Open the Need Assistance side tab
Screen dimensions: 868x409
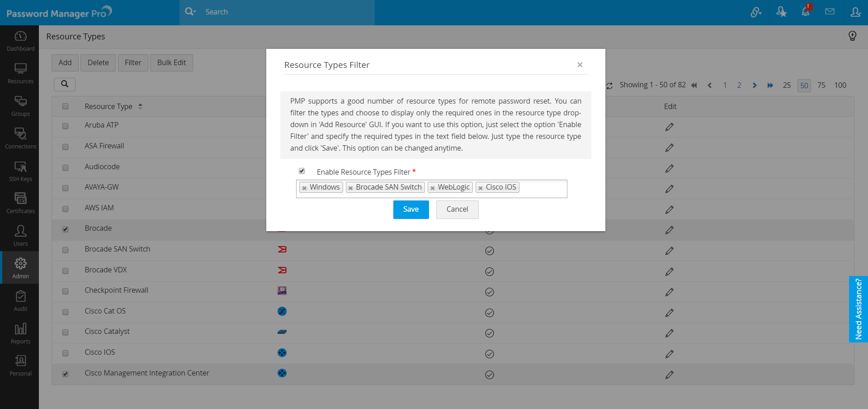point(859,309)
